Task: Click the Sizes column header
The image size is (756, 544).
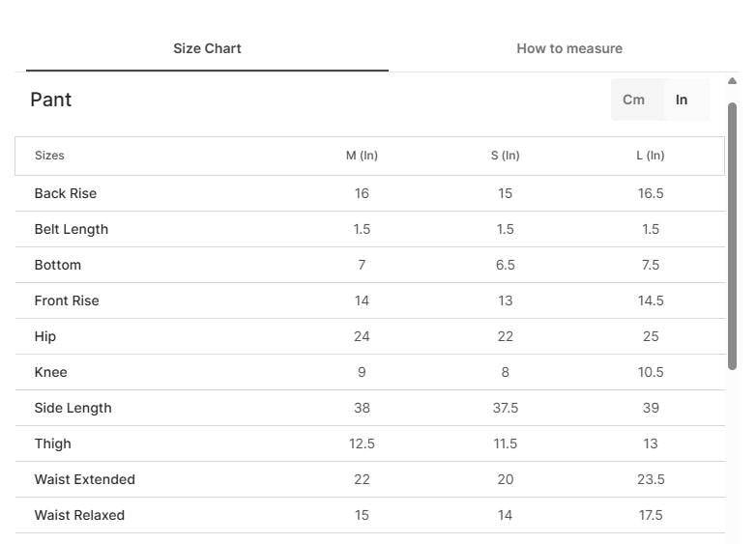Action: [x=49, y=156]
